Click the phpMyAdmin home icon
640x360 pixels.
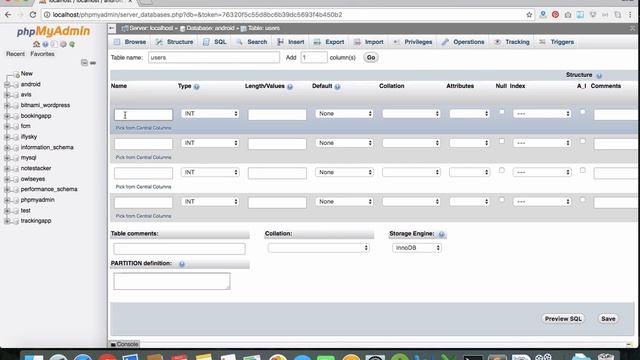pos(36,44)
